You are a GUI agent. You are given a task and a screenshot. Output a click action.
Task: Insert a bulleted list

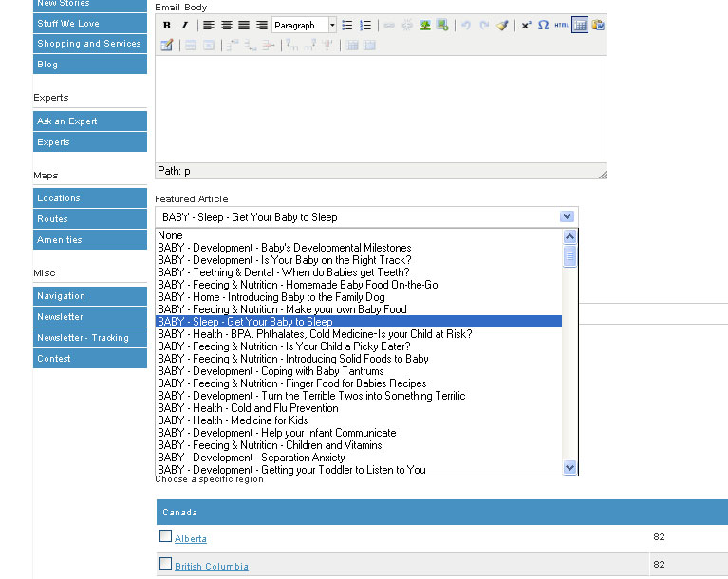click(x=347, y=26)
